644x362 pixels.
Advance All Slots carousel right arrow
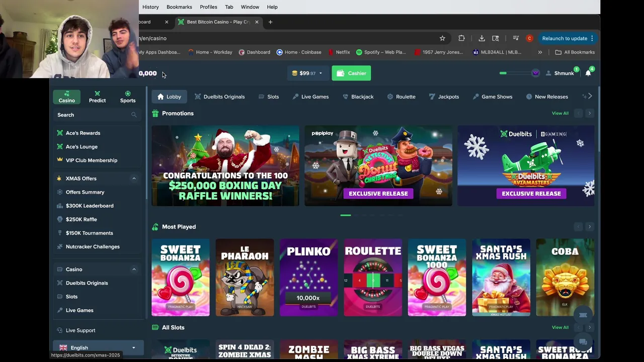(590, 327)
